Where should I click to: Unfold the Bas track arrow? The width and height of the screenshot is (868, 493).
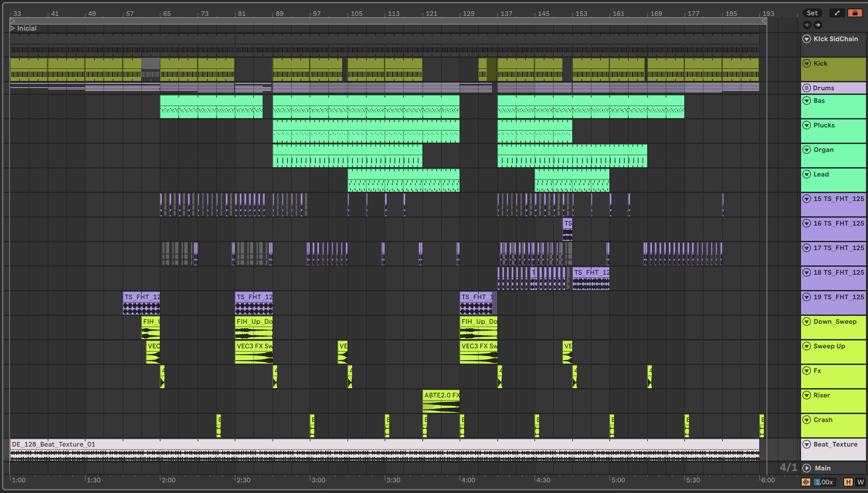tap(806, 101)
